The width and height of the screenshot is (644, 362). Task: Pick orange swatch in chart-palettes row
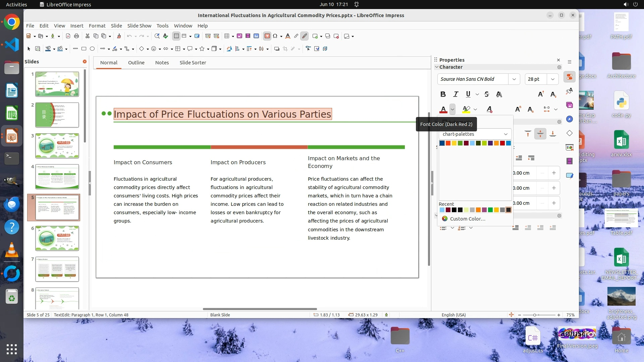point(496,143)
